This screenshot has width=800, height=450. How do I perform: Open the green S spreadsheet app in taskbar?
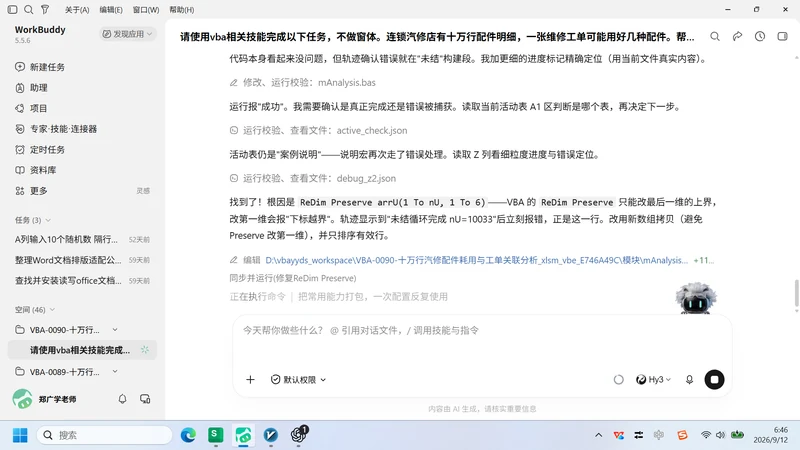tap(216, 435)
